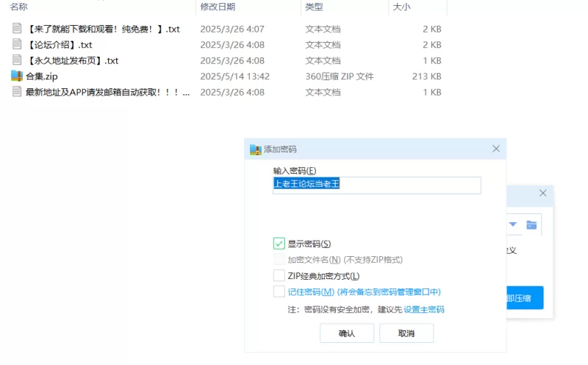Click the date 2025/5/14 13:42
This screenshot has width=588, height=365.
[234, 77]
